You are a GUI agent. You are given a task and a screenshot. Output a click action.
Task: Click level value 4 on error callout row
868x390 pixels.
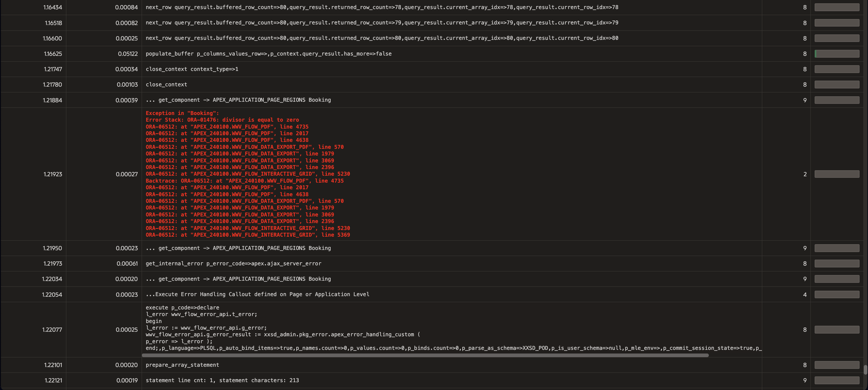[805, 295]
